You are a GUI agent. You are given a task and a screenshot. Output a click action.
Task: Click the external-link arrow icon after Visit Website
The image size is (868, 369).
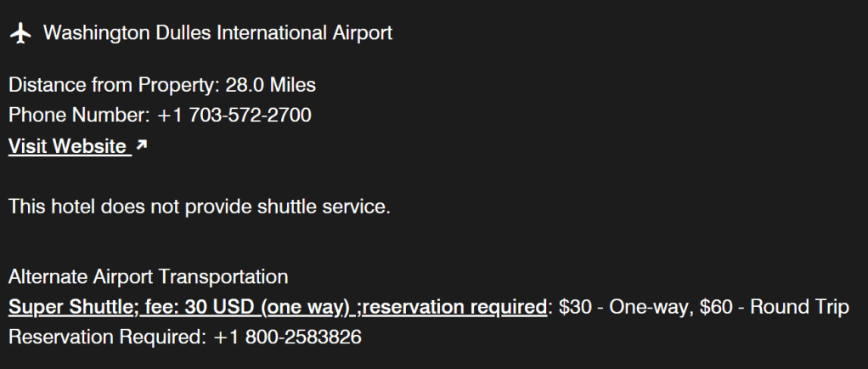tap(141, 146)
